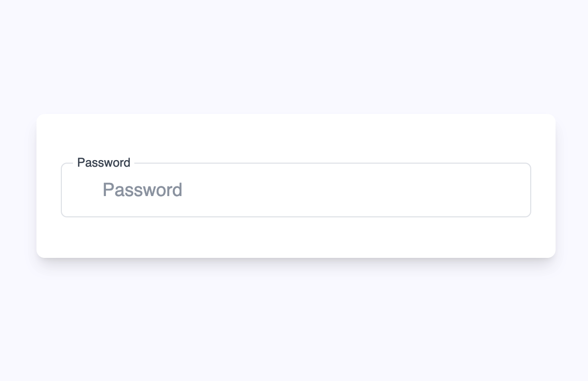
Task: Click the white card below the Password field
Action: [296, 237]
